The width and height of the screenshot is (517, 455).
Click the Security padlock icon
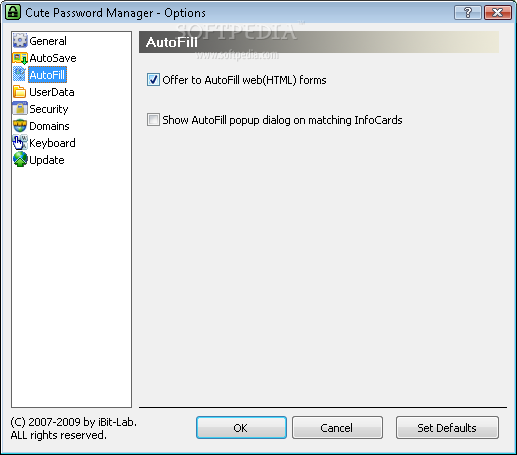[x=20, y=108]
